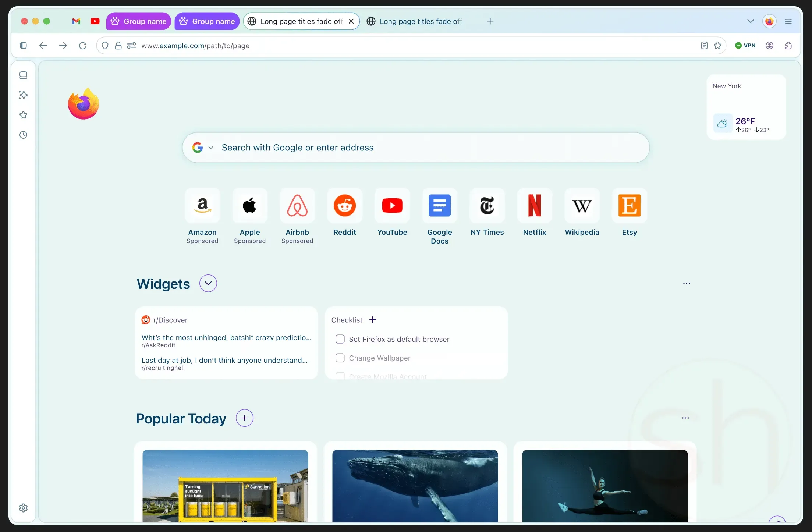Image resolution: width=812 pixels, height=532 pixels.
Task: Check the Create Mozilla Account task
Action: [340, 375]
